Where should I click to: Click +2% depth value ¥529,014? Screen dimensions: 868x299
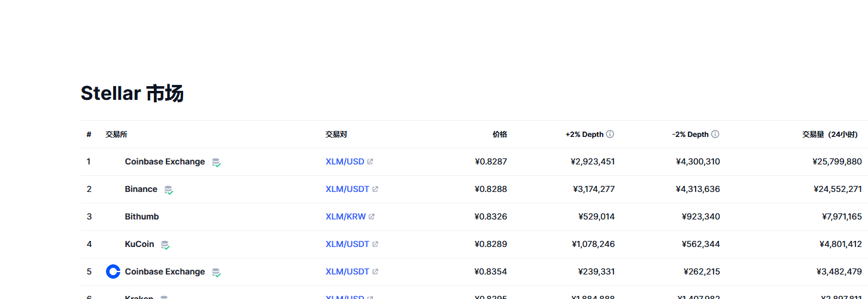tap(596, 217)
